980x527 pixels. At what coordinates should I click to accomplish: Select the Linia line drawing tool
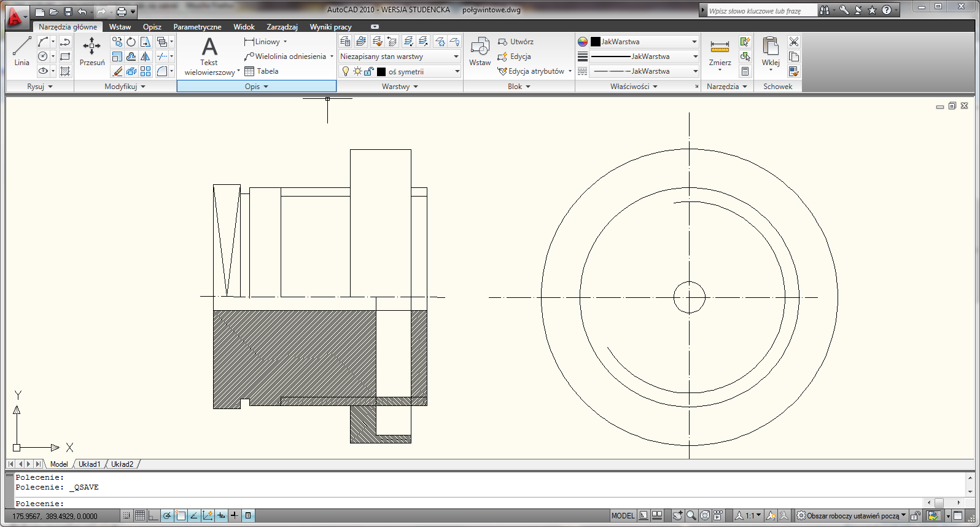pyautogui.click(x=21, y=51)
